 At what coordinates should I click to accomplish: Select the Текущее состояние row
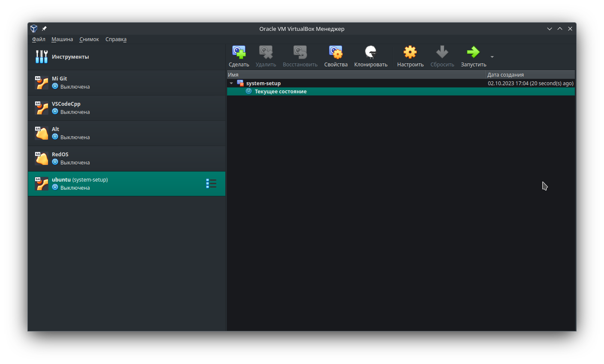[x=281, y=92]
